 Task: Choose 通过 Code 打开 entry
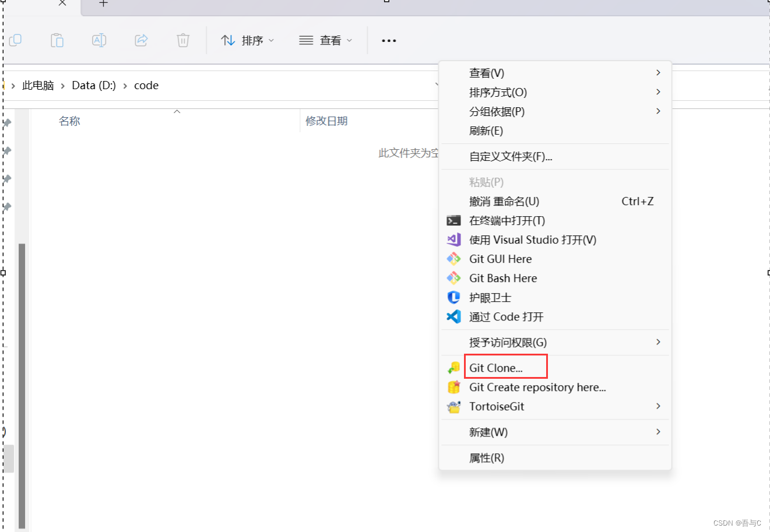507,316
